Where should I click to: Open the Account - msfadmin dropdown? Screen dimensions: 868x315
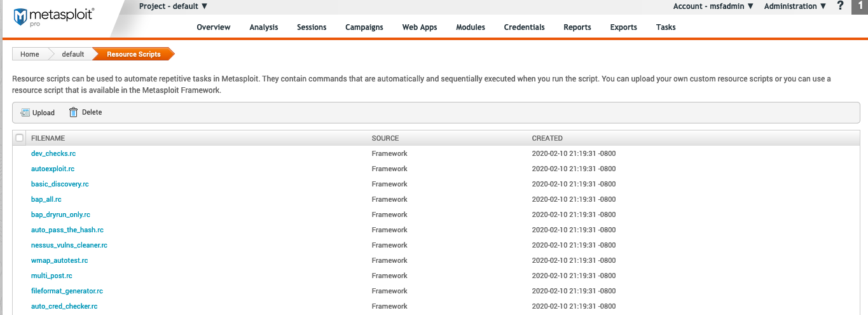click(x=713, y=6)
